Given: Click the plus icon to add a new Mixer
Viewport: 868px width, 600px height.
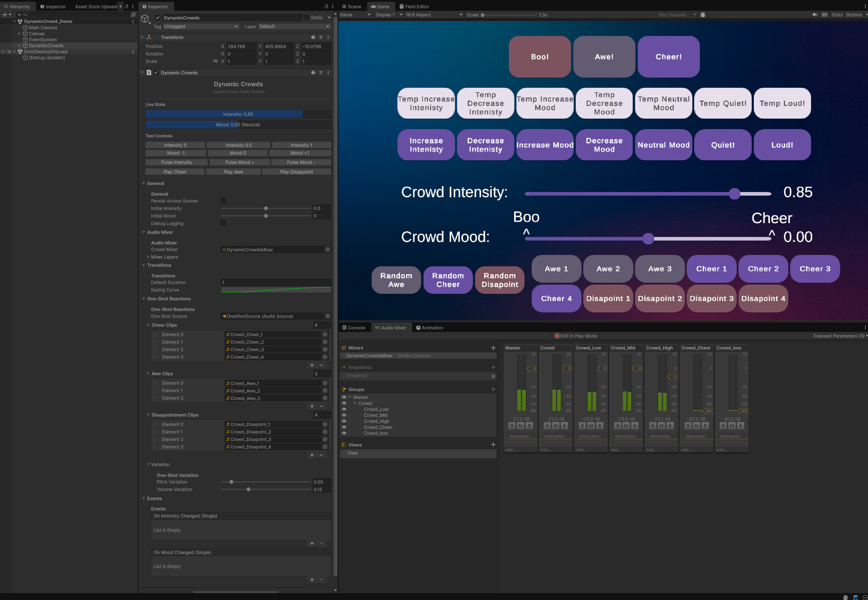Looking at the screenshot, I should pos(493,348).
